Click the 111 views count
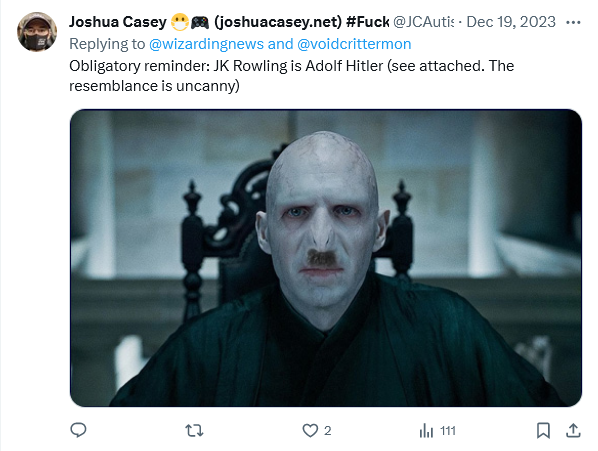Screen dimensions: 598x451 pos(448,431)
